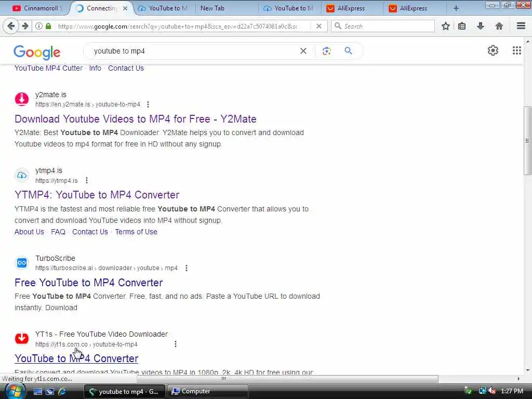Image resolution: width=532 pixels, height=399 pixels.
Task: Switch to second AliExpress tab
Action: [x=414, y=8]
